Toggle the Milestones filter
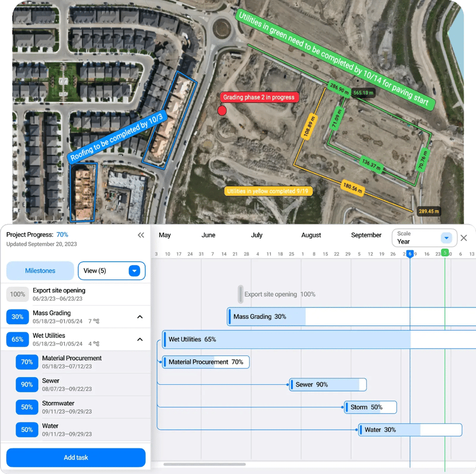Image resolution: width=476 pixels, height=474 pixels. pos(40,271)
